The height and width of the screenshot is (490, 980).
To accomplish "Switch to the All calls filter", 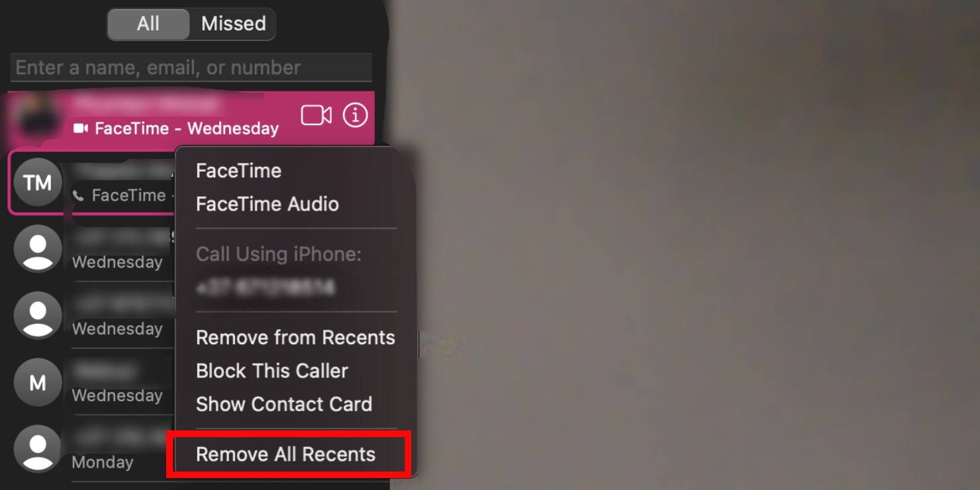I will point(148,24).
